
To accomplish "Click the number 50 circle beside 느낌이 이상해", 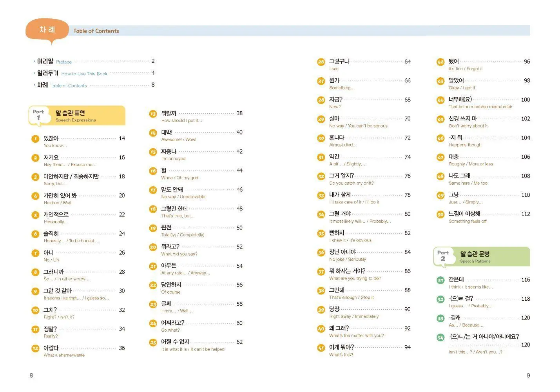I will 440,214.
